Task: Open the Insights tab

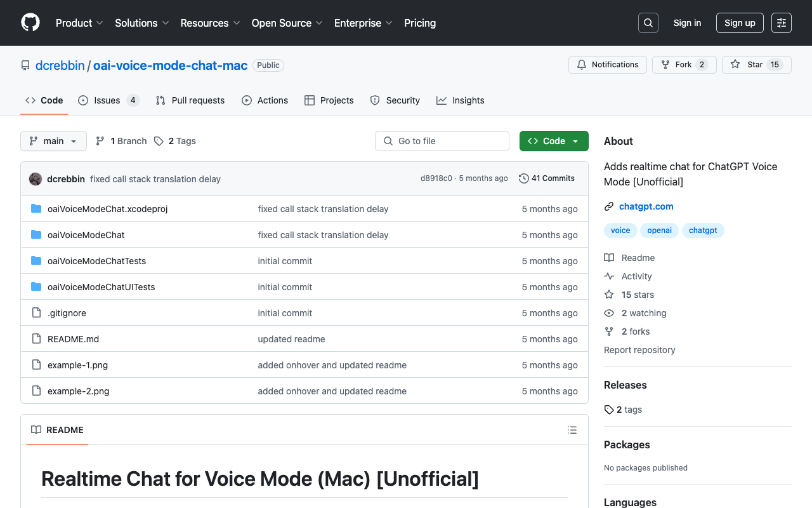Action: [x=460, y=100]
